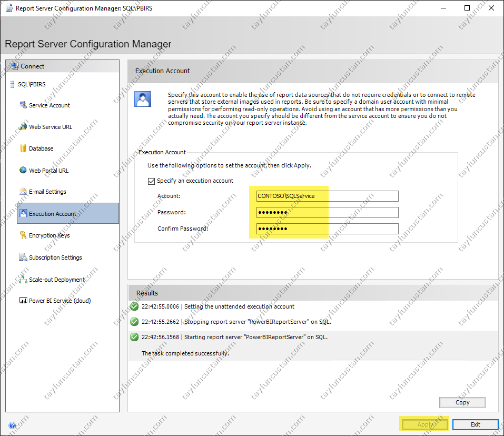
Task: Go to the Database page
Action: [41, 148]
